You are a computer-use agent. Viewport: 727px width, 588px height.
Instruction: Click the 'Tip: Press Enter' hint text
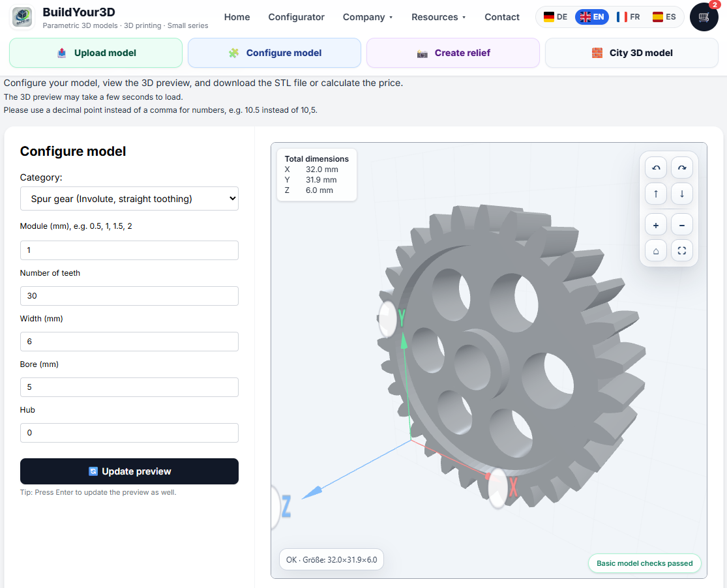click(x=98, y=492)
